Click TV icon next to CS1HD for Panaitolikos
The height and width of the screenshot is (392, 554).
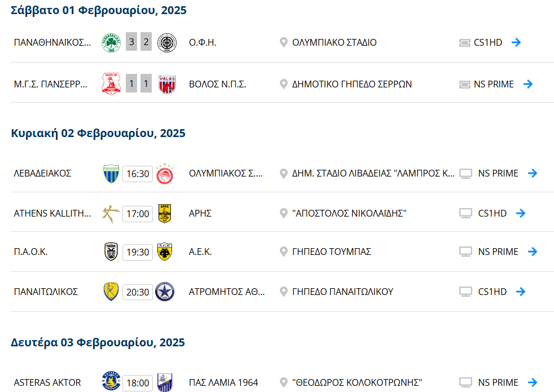click(x=465, y=292)
